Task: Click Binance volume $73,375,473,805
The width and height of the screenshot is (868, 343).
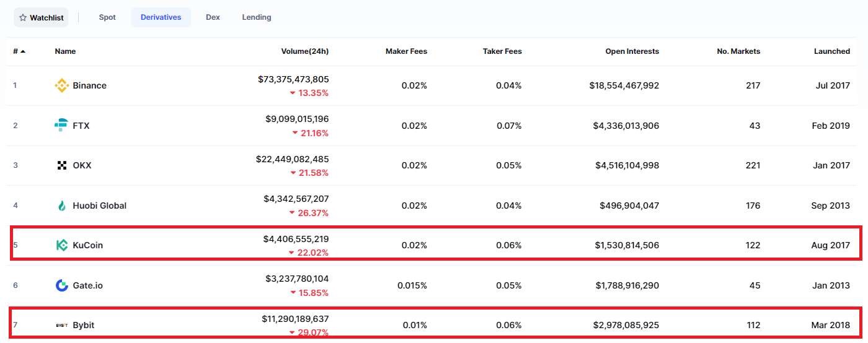Action: click(293, 79)
